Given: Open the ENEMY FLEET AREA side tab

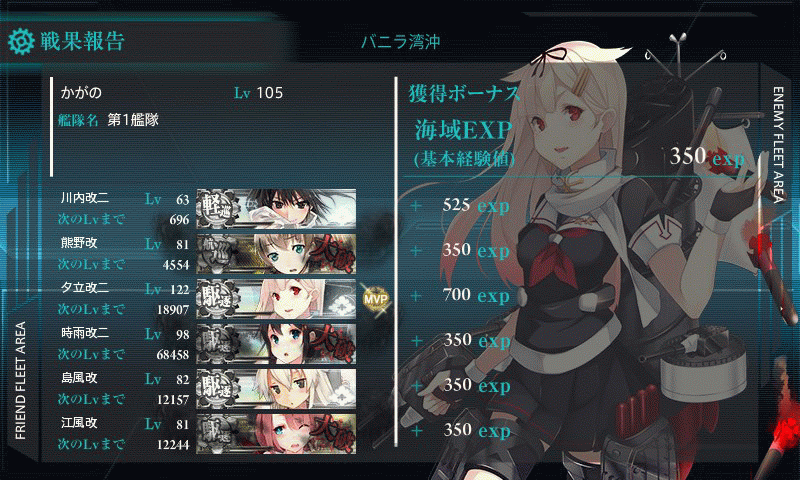Looking at the screenshot, I should tap(778, 144).
